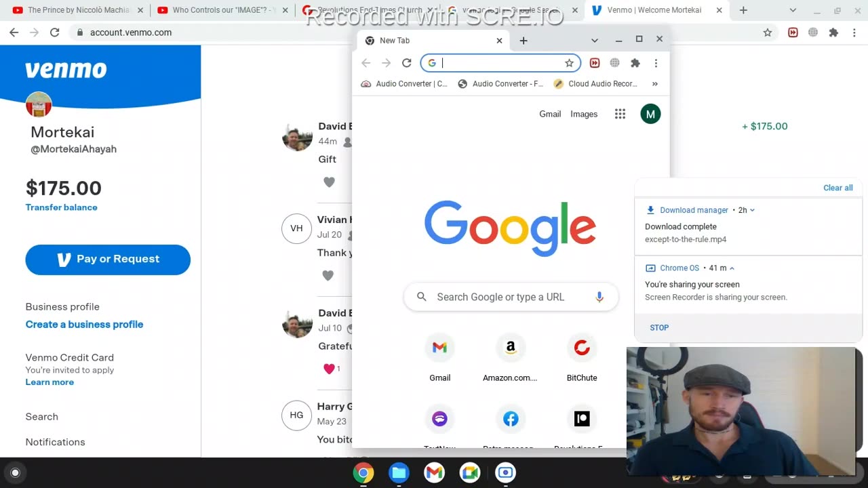Screen dimensions: 868x488
Task: Click Transfer balance link
Action: tap(61, 207)
